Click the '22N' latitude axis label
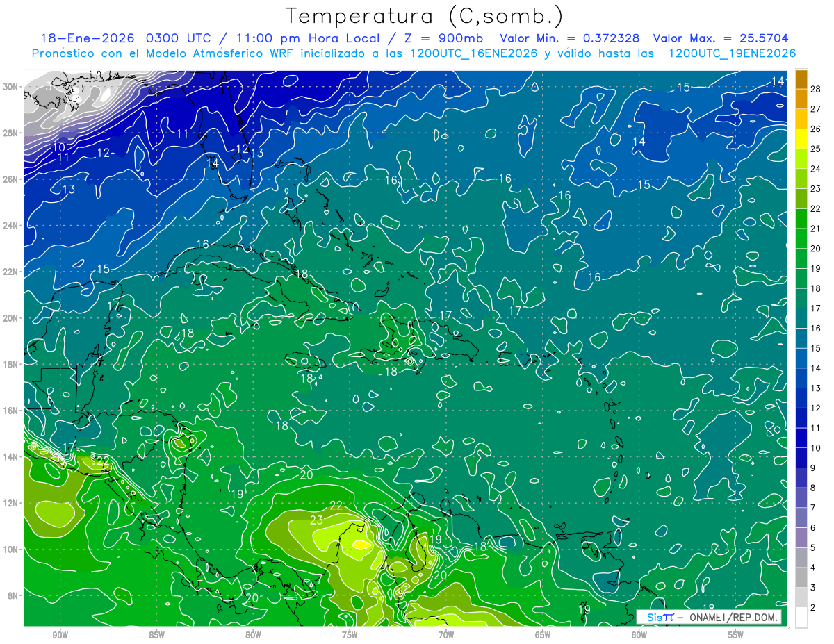This screenshot has height=644, width=834. pyautogui.click(x=10, y=272)
